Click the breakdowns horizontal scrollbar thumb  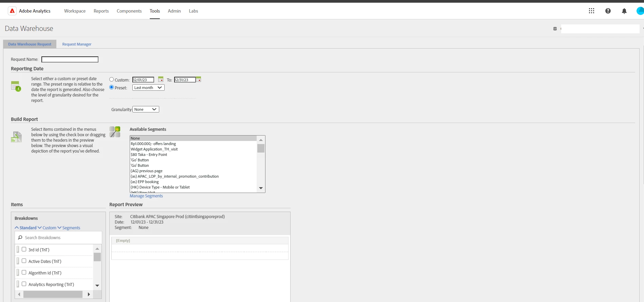[x=53, y=295]
